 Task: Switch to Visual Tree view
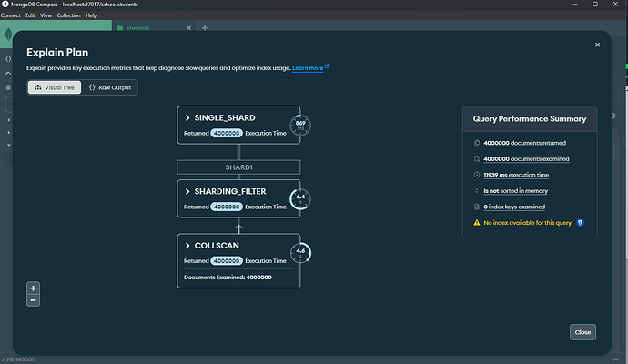coord(53,87)
